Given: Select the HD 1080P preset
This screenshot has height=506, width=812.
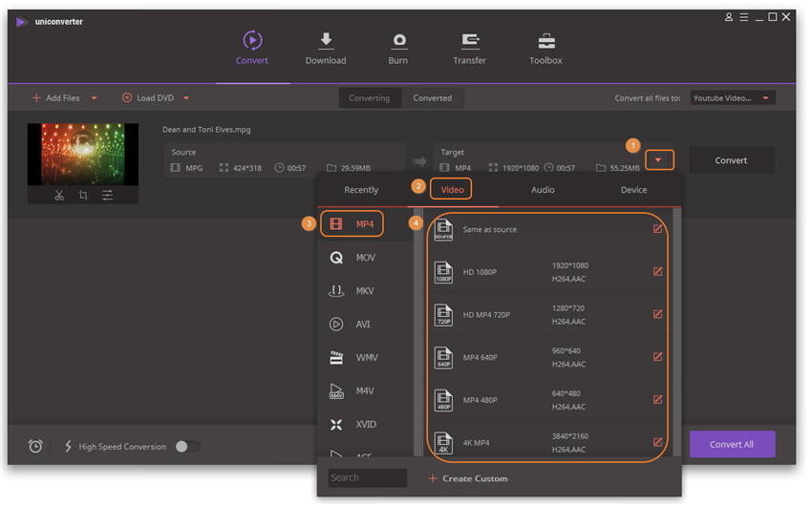Looking at the screenshot, I should 546,272.
